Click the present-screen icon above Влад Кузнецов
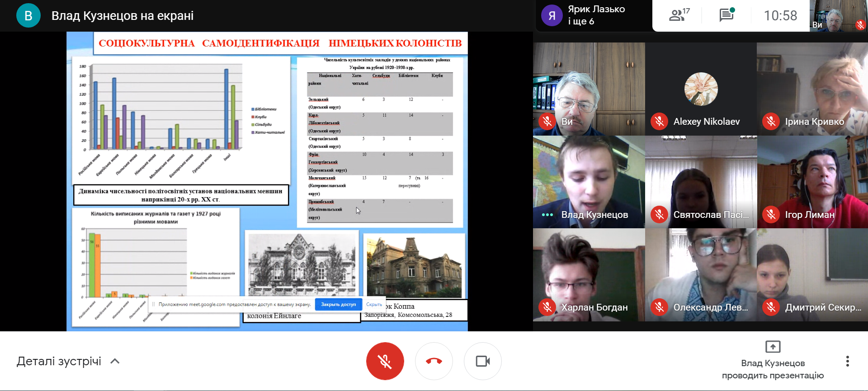The image size is (868, 391). (x=773, y=347)
